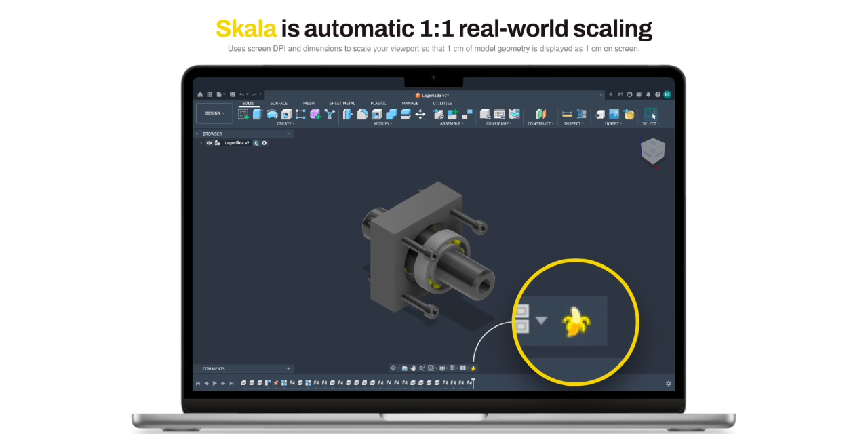
Task: Switch to the MANAGE tab
Action: [410, 103]
